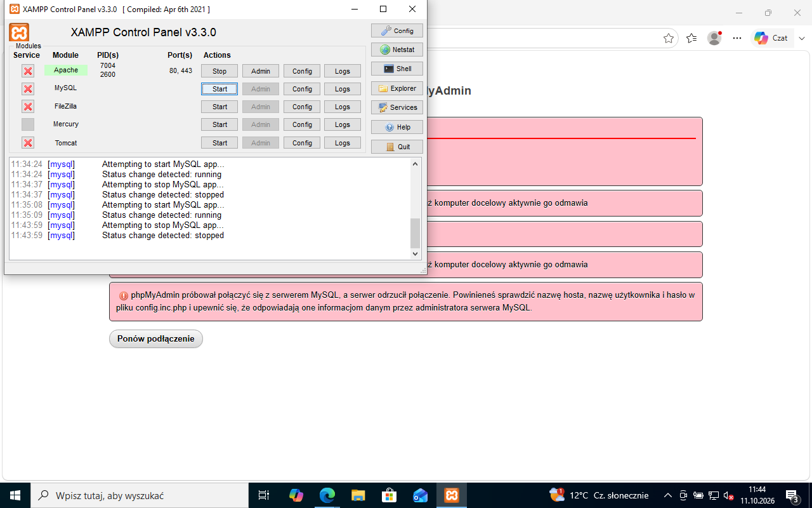Open XAMPP Help
This screenshot has height=508, width=812.
(x=397, y=127)
